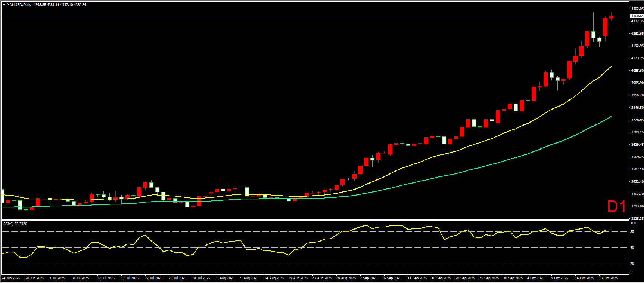Click the RSI scale value 50
Viewport: 644px width, 283px height.
(632, 248)
